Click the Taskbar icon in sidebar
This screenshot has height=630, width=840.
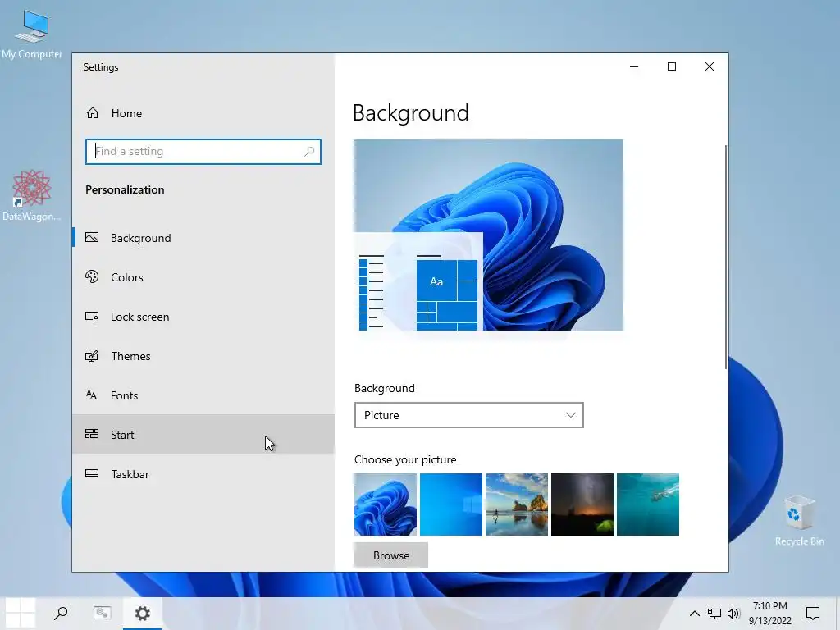coord(92,473)
